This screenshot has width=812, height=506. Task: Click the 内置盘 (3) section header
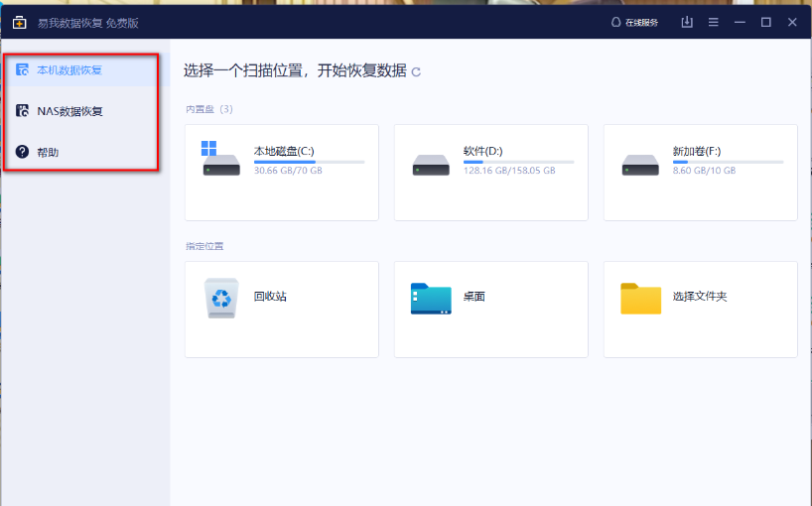pos(208,109)
